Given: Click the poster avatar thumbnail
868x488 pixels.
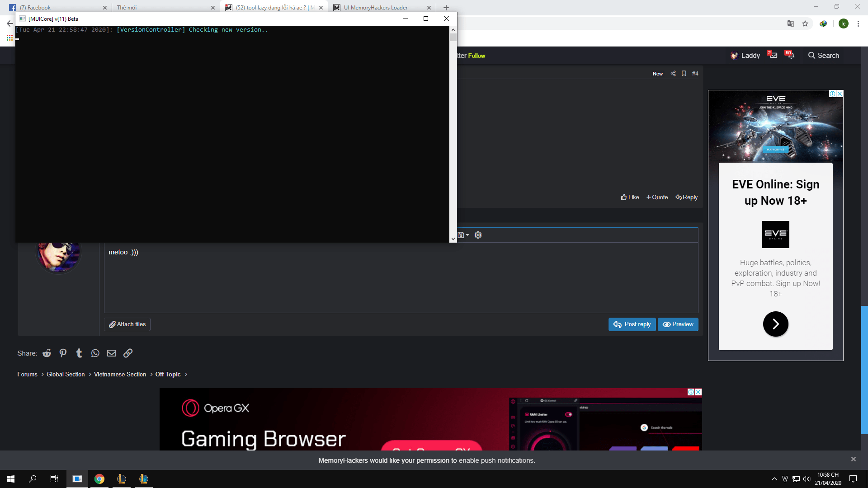Looking at the screenshot, I should (58, 257).
